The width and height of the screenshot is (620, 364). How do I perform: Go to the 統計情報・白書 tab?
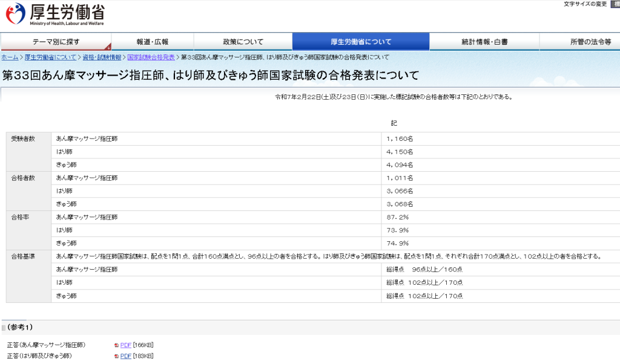click(x=484, y=42)
